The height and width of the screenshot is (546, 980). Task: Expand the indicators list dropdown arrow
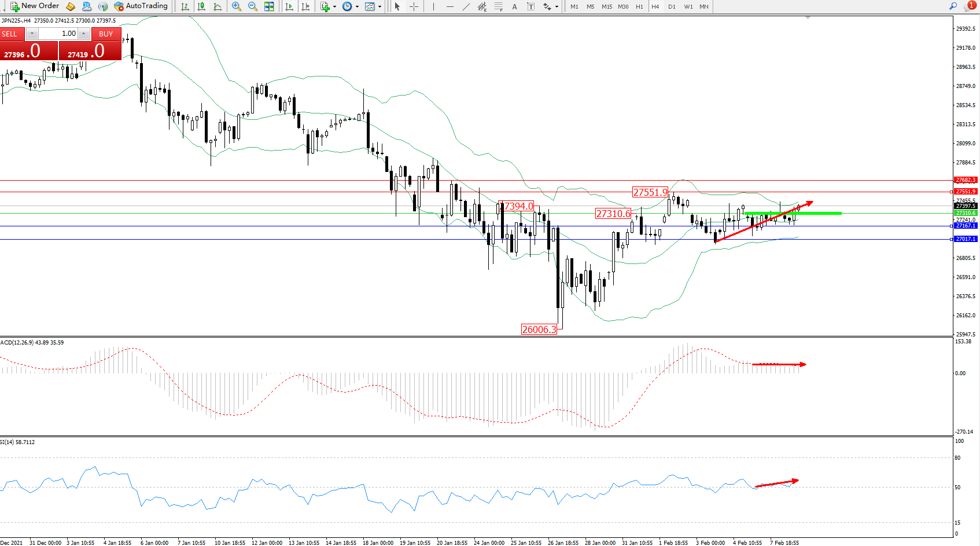click(x=334, y=7)
